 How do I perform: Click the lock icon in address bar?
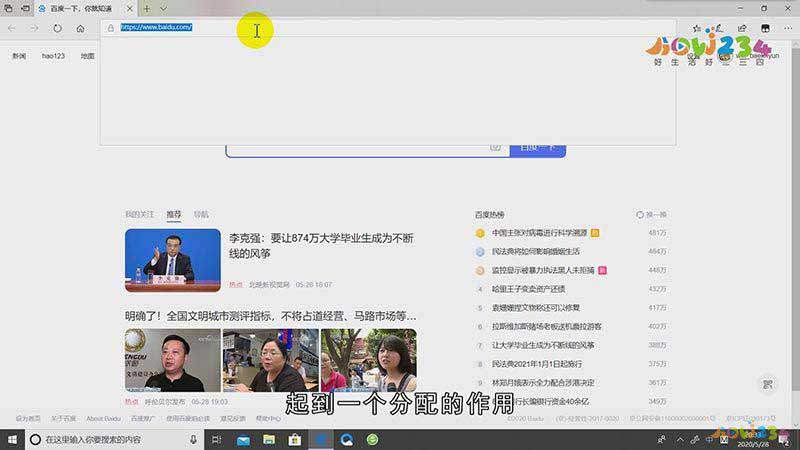point(111,28)
